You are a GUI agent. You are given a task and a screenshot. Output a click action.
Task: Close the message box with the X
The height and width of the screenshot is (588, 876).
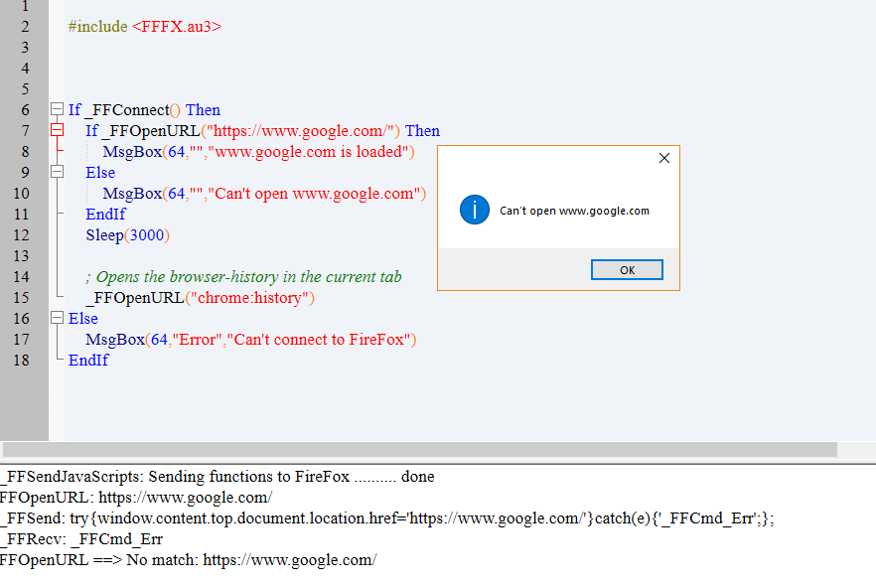[x=664, y=158]
